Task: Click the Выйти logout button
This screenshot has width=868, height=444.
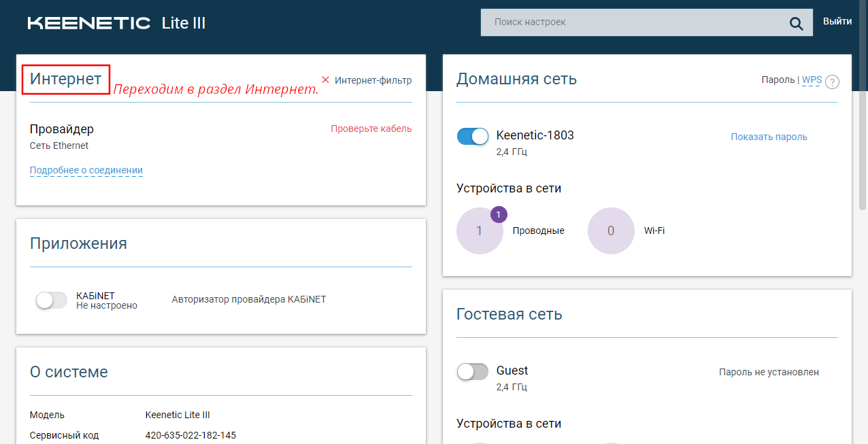Action: [x=837, y=22]
